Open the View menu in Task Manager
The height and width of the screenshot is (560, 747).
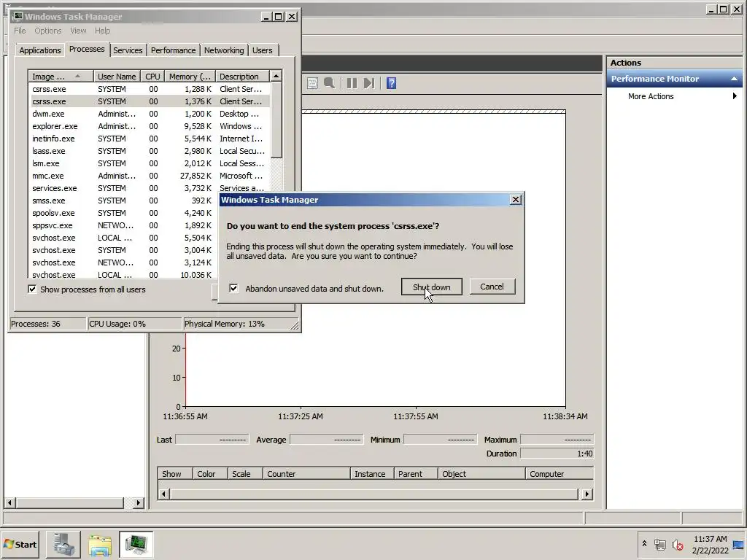[x=78, y=31]
